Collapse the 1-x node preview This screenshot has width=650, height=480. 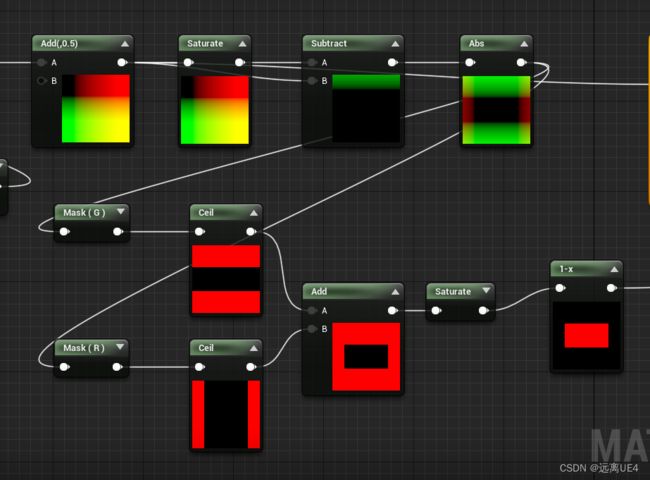point(614,269)
